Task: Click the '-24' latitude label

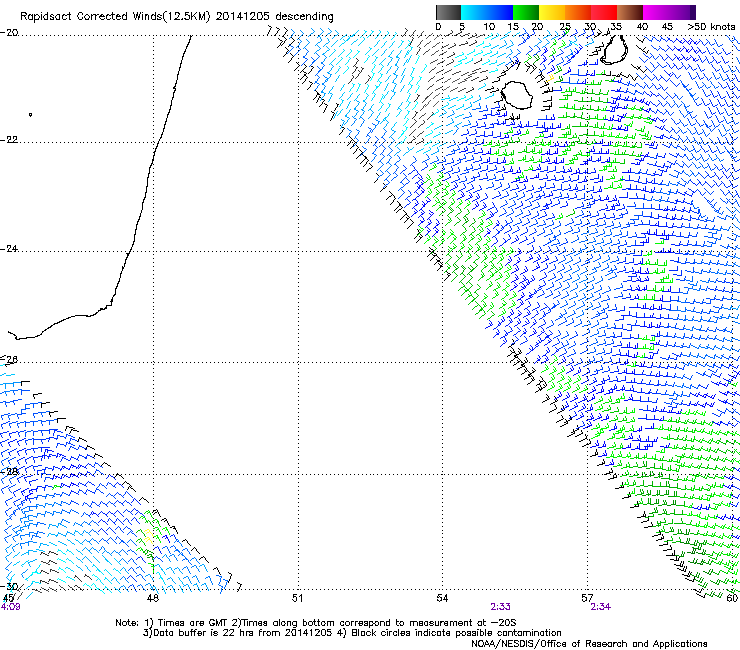Action: (x=9, y=249)
